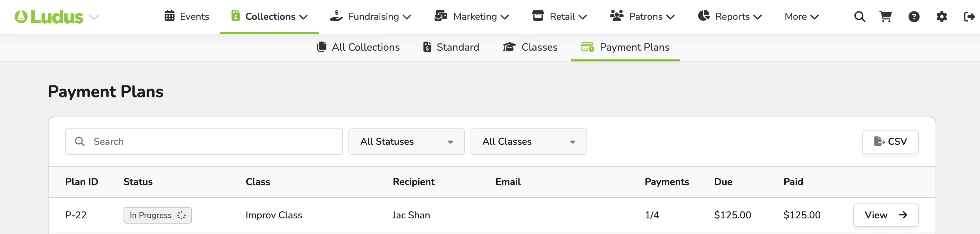Switch to the All Collections tab

[x=358, y=47]
